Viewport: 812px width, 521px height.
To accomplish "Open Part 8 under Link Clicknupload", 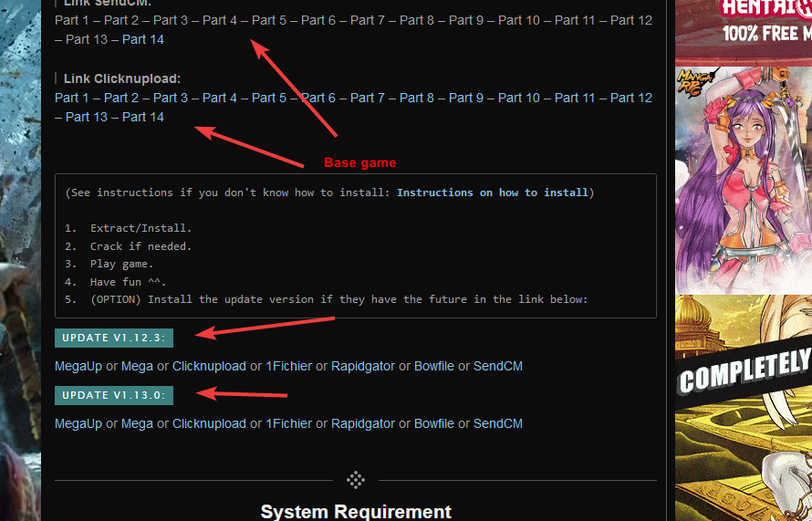I will [417, 98].
